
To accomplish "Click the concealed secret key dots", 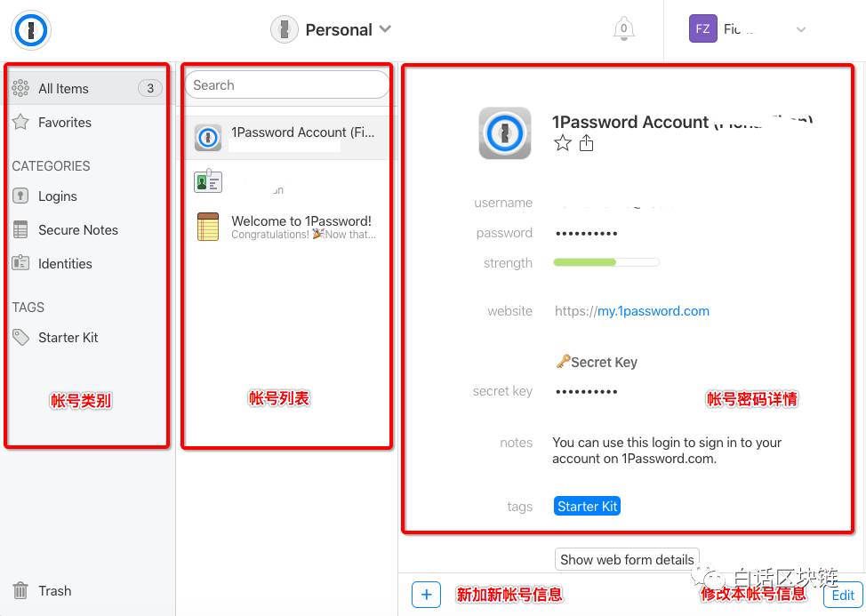I will [586, 392].
